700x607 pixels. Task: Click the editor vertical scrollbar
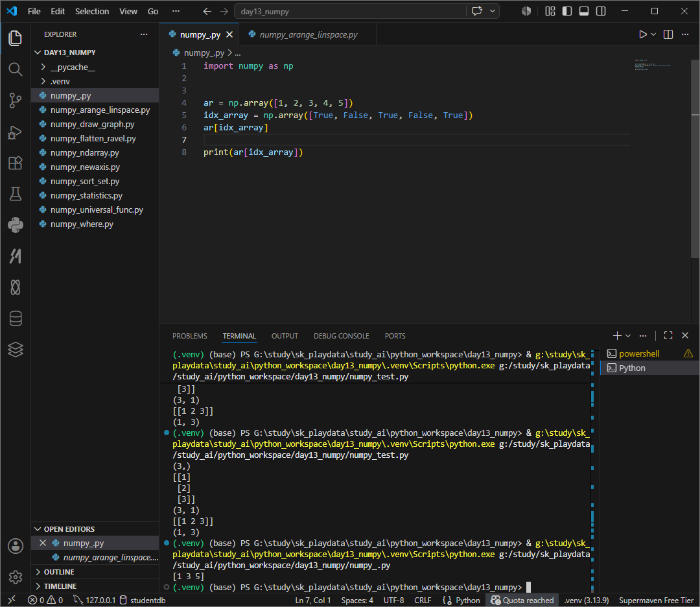coord(695,159)
